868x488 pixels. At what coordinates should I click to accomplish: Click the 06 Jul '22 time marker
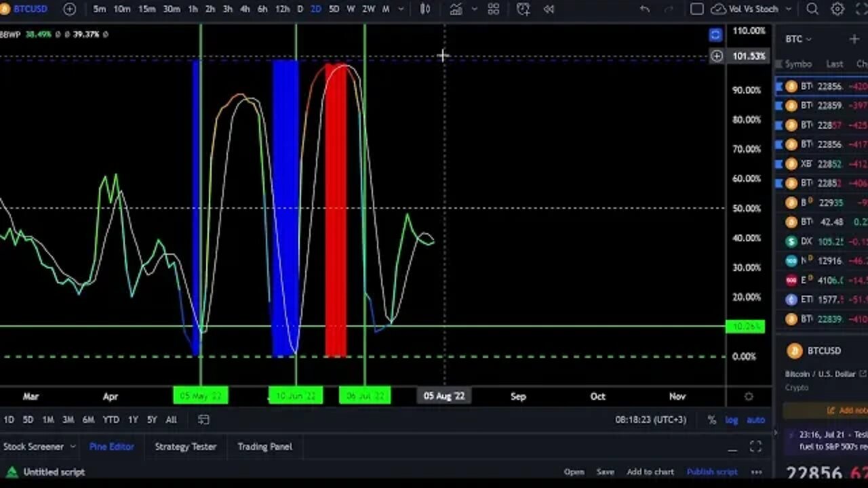click(365, 396)
